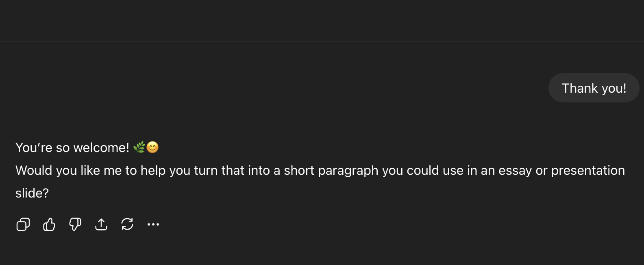Image resolution: width=644 pixels, height=265 pixels.
Task: Mark the response with thumbs down
Action: click(x=75, y=224)
